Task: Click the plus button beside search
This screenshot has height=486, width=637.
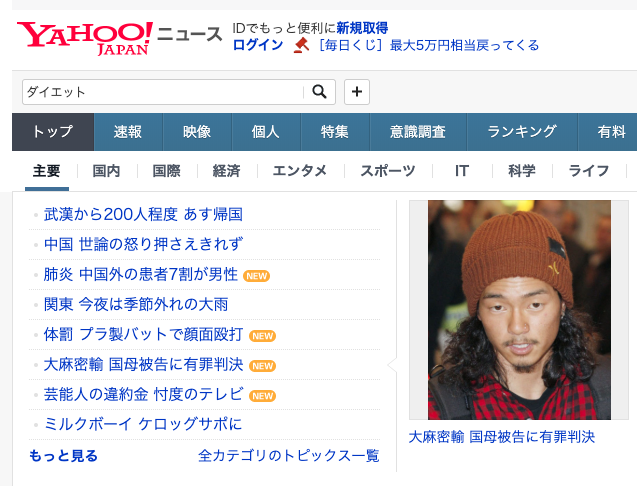Action: (357, 92)
